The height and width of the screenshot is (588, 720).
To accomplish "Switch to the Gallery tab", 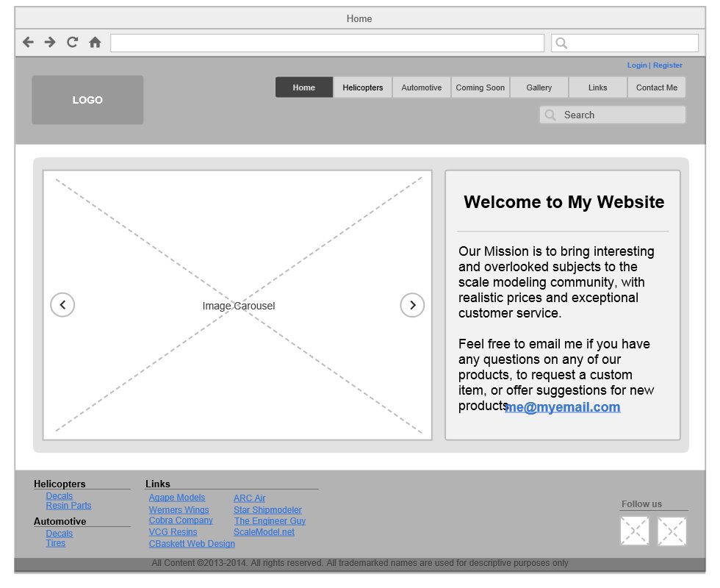I will coord(539,87).
